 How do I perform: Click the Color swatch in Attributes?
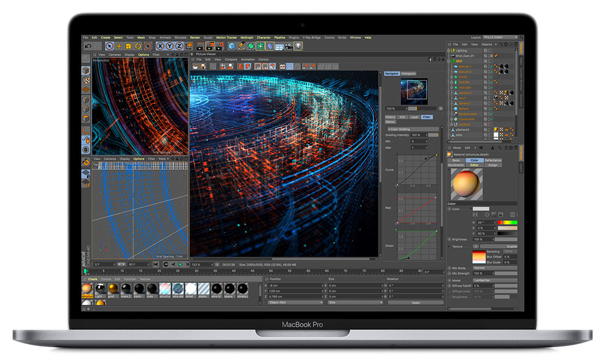[481, 209]
